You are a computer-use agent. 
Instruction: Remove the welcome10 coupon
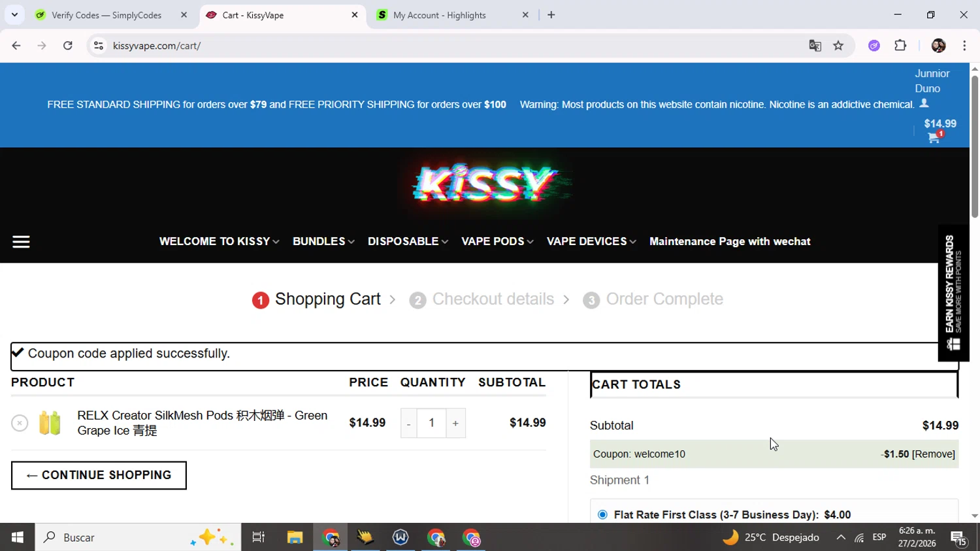[934, 454]
